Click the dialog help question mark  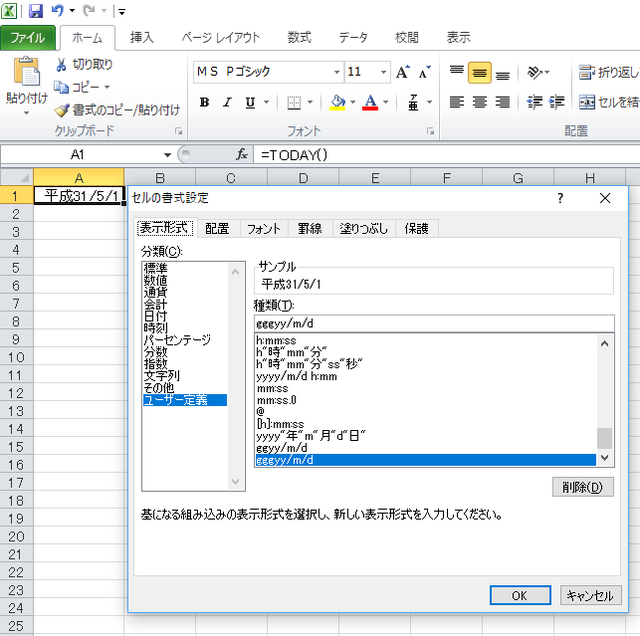tap(560, 198)
